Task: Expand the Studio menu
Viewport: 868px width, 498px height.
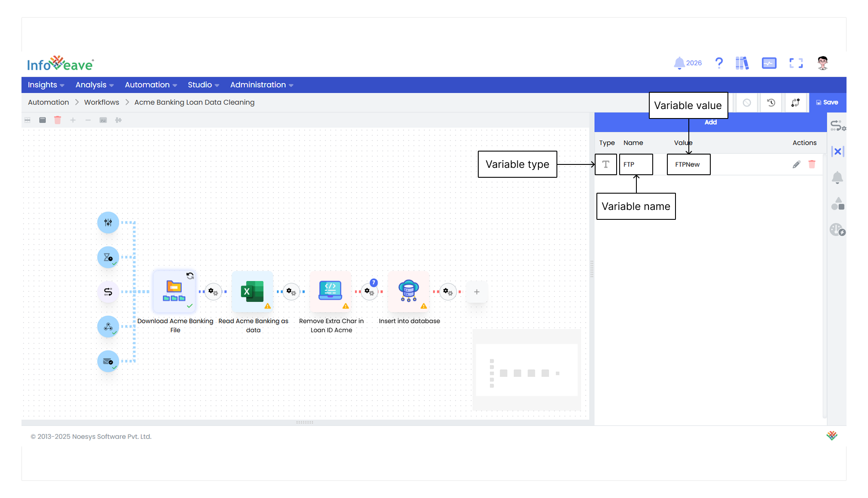Action: [203, 85]
